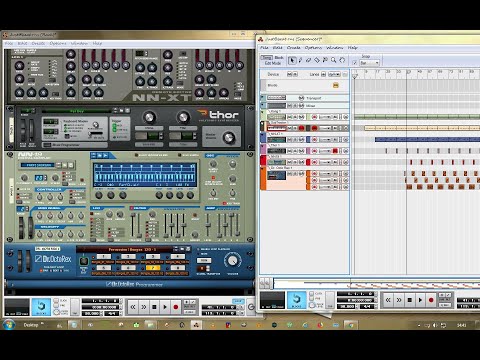480x360 pixels.
Task: Toggle the Click checkbox in Sequencer transport
Action: tap(311, 294)
